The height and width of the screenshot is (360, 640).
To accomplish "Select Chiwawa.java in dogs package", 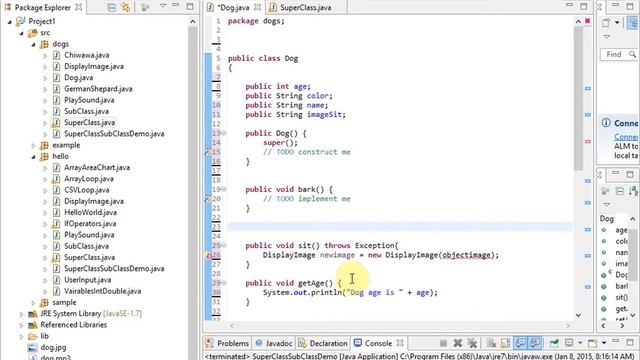I will point(86,55).
